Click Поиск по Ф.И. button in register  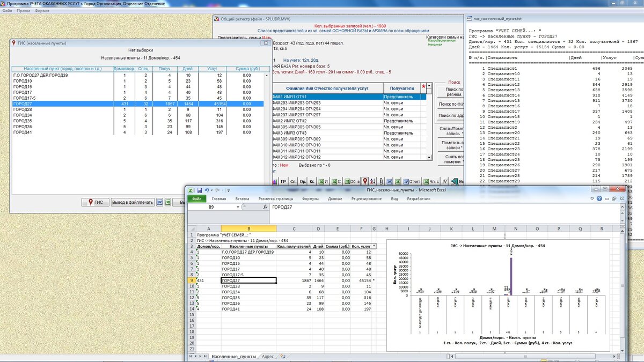(450, 104)
